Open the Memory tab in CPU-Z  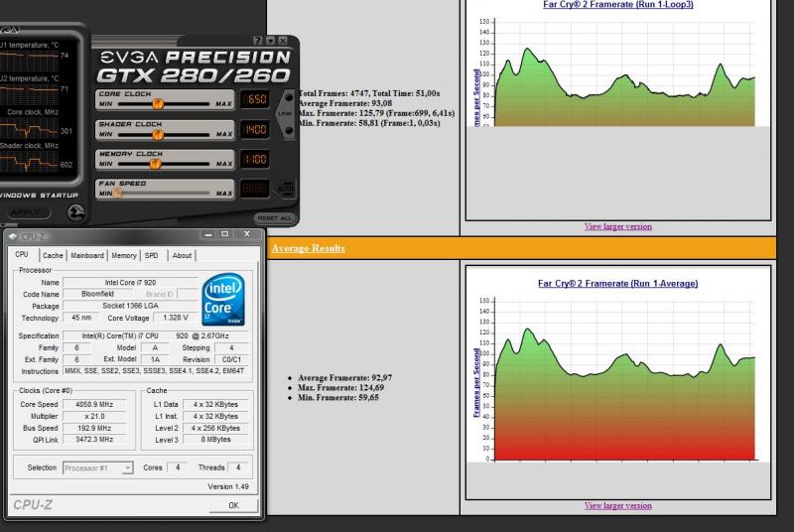click(124, 256)
